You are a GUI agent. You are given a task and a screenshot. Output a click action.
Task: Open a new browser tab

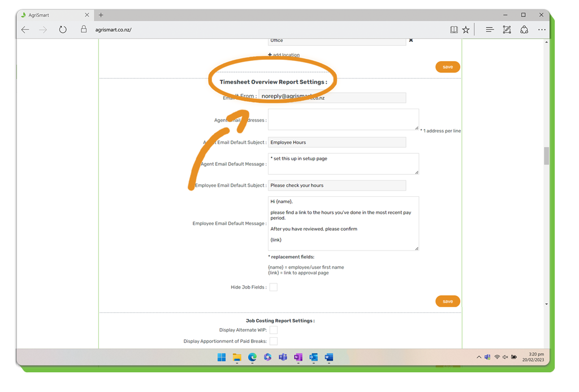click(101, 15)
